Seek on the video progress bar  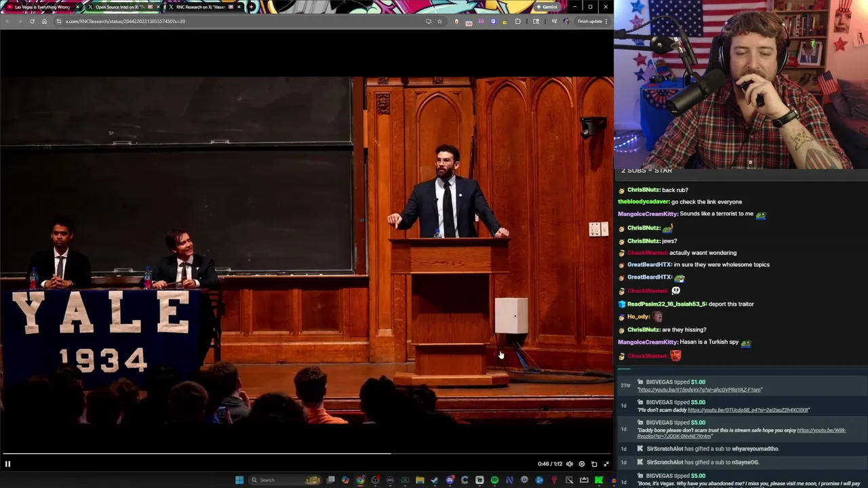pos(307,453)
